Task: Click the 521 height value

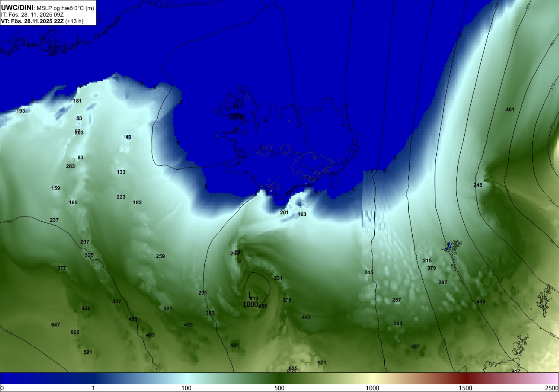Action: click(x=88, y=352)
